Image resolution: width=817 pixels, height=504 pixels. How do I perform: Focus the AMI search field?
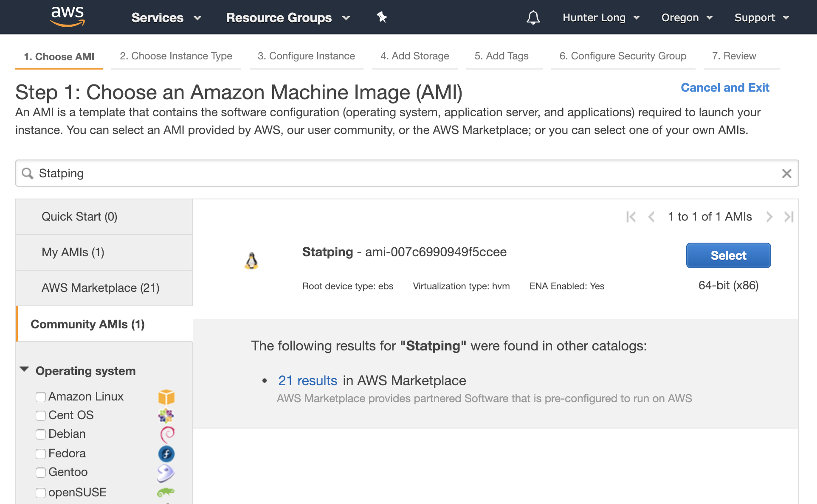pos(407,173)
